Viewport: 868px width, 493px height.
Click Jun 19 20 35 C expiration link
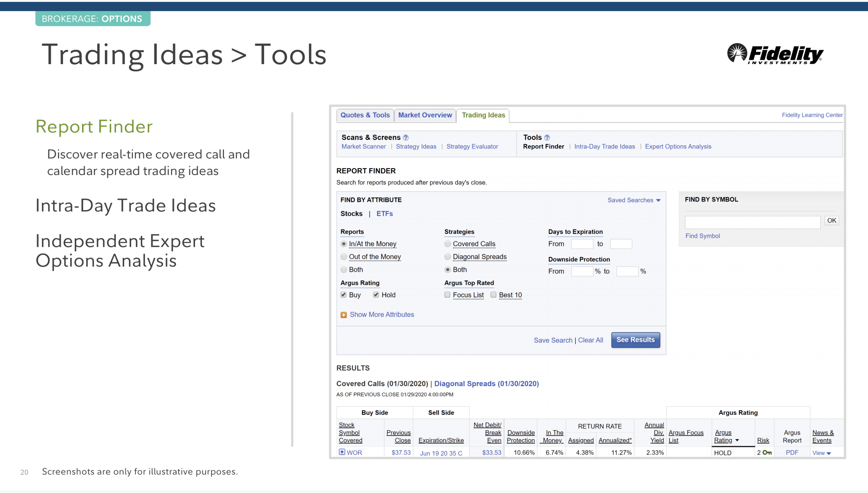[x=441, y=453]
